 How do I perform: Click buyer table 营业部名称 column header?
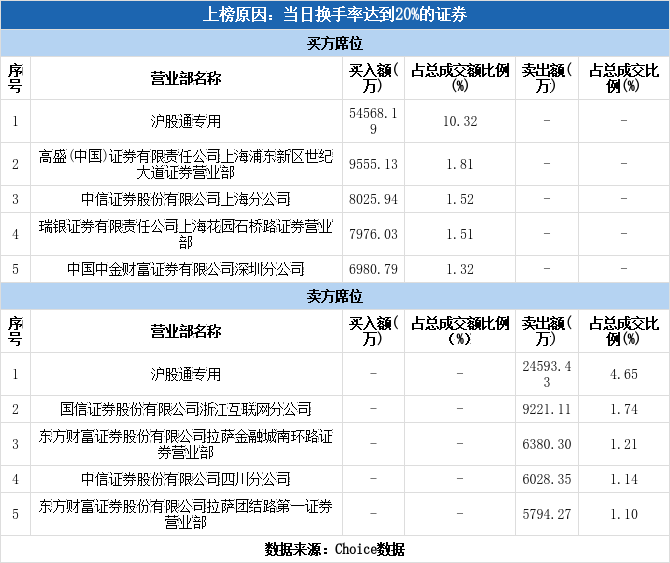(186, 79)
